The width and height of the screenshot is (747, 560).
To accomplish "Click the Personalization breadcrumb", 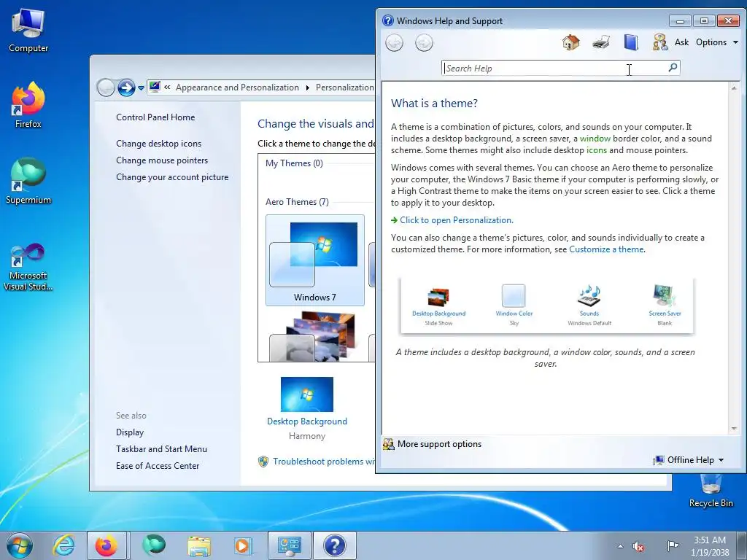I will (345, 87).
